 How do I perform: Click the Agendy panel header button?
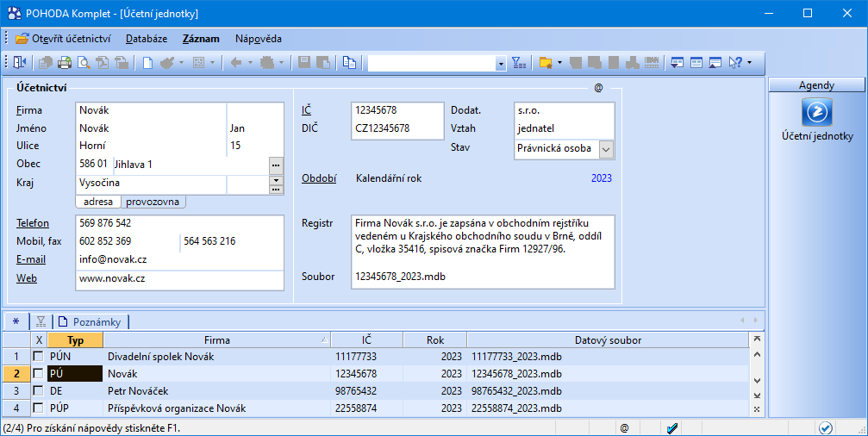click(816, 85)
